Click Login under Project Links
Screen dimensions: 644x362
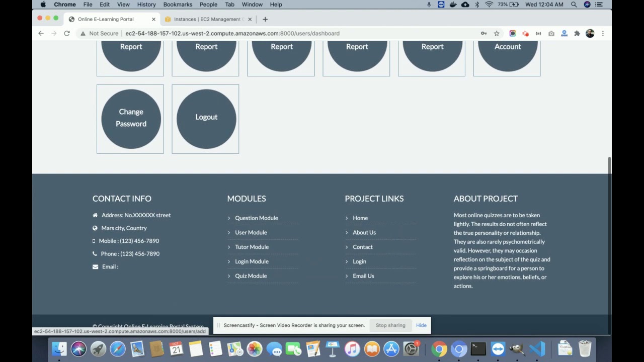pos(359,261)
